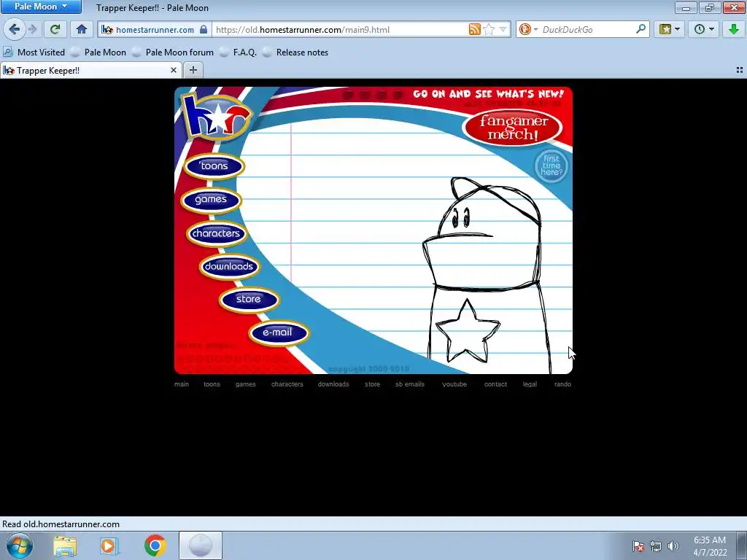This screenshot has height=560, width=747.
Task: Click the toons footer link
Action: [x=212, y=384]
